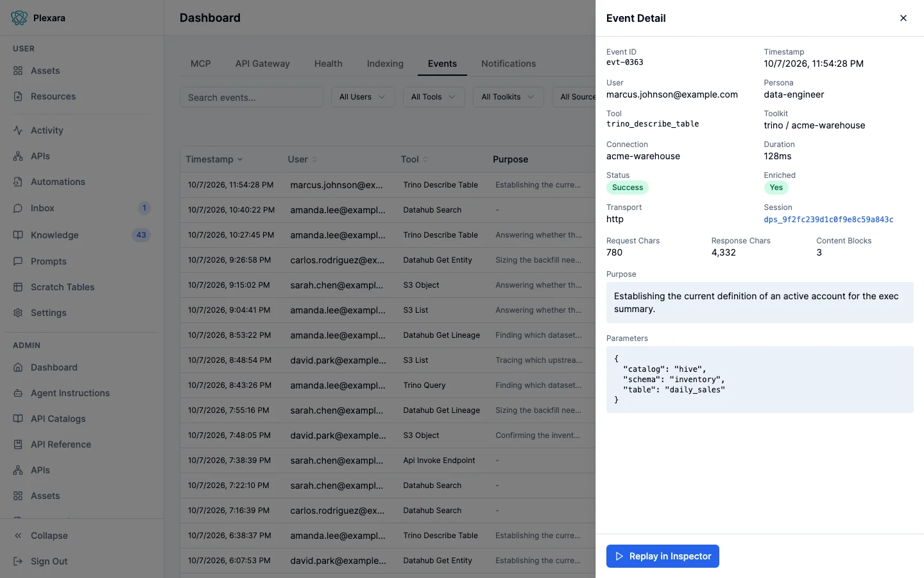This screenshot has width=924, height=578.
Task: Click the Parameters JSON code block
Action: (760, 380)
